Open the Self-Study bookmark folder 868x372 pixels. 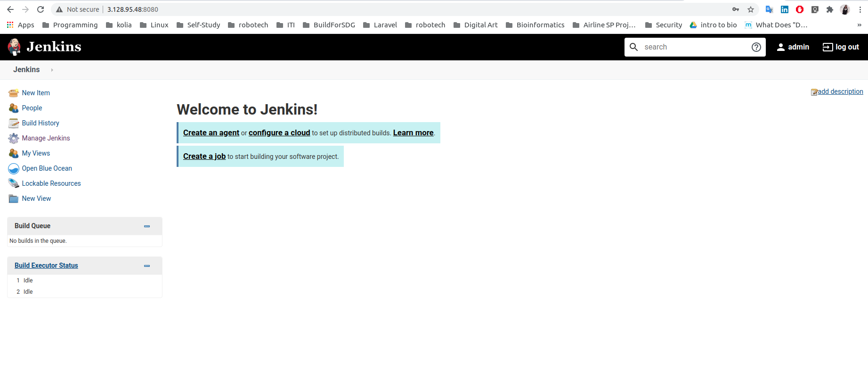198,25
